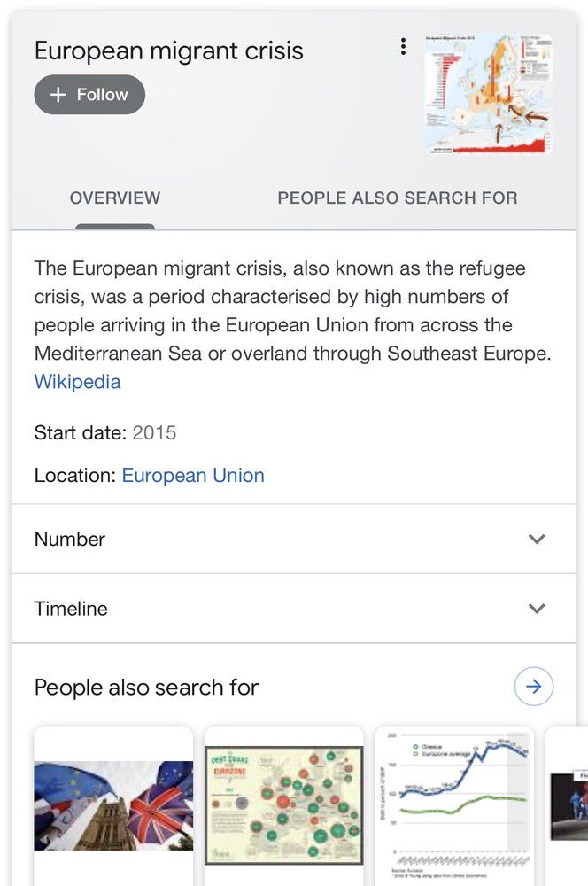Image resolution: width=588 pixels, height=886 pixels.
Task: Click the plus icon on Follow button
Action: [58, 95]
